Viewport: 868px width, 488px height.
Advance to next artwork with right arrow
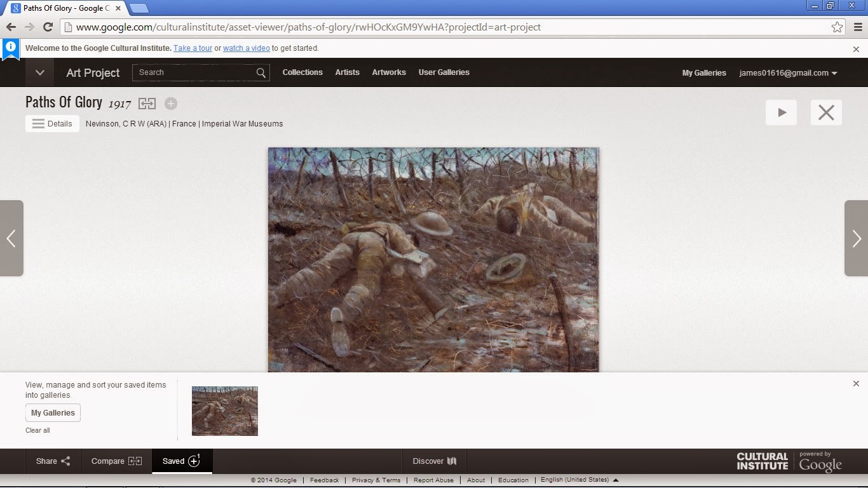click(855, 238)
